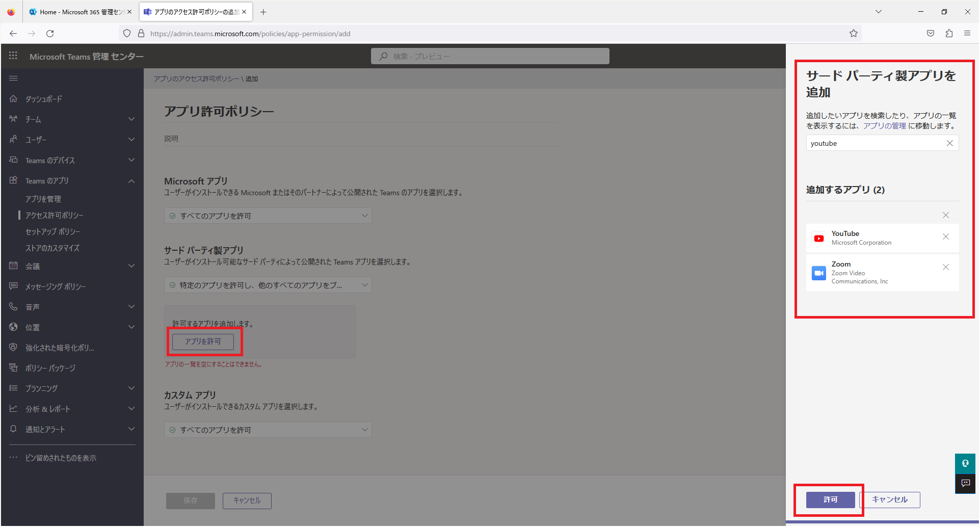The height and width of the screenshot is (527, 980).
Task: Reload the current page
Action: [x=50, y=34]
